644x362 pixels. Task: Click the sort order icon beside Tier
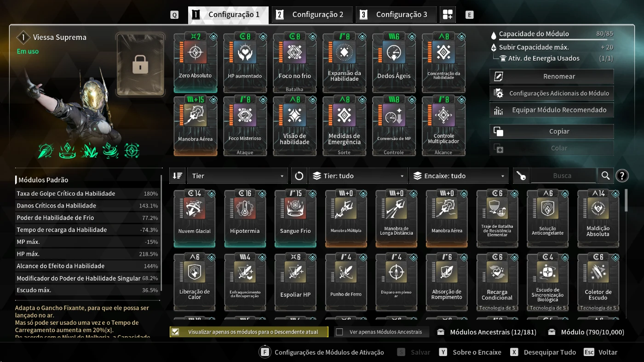pyautogui.click(x=178, y=176)
